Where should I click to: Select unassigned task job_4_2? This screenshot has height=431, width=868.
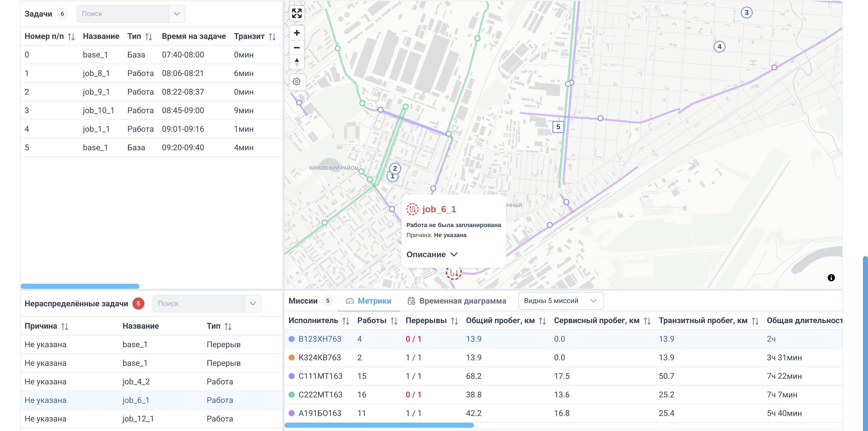pos(152,382)
